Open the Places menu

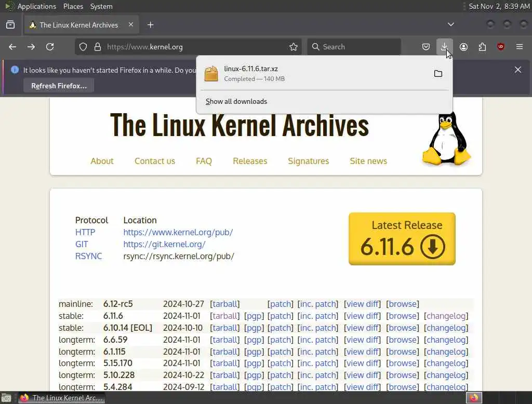(73, 6)
